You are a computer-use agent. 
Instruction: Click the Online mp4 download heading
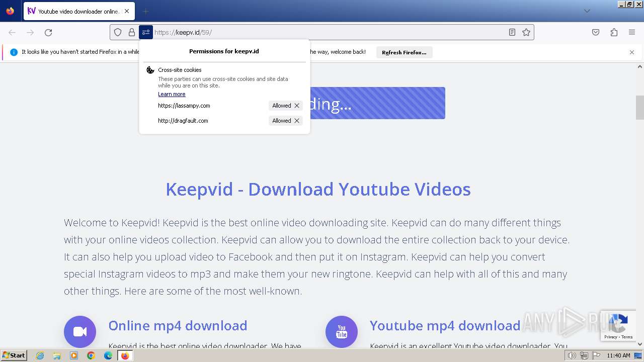[x=178, y=325]
